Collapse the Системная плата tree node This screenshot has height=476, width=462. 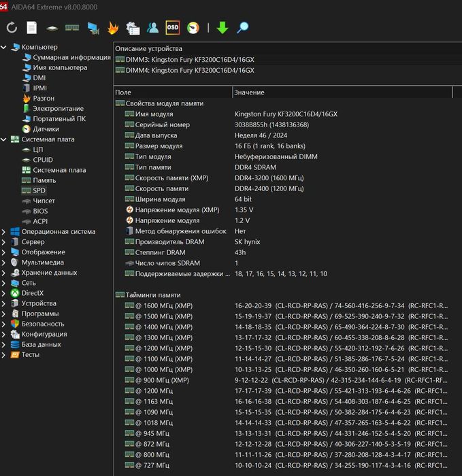[3, 139]
